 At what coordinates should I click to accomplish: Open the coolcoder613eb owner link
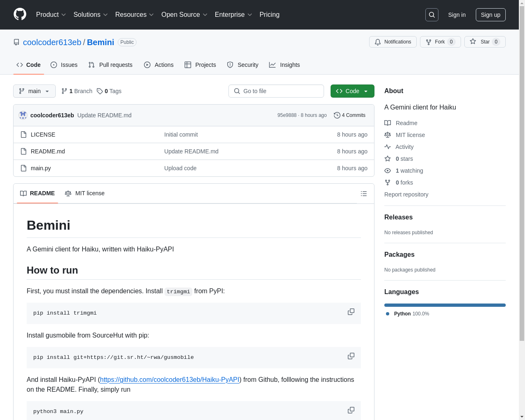click(52, 42)
